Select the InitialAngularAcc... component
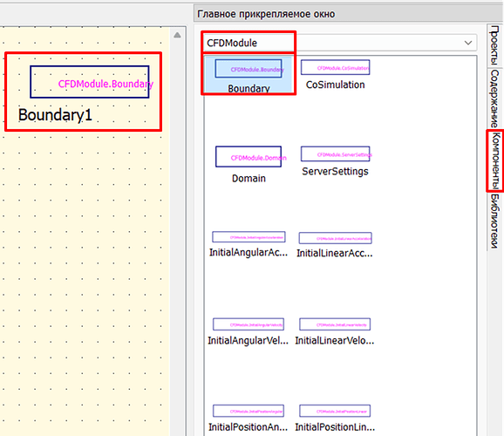504x436 pixels. click(x=249, y=244)
